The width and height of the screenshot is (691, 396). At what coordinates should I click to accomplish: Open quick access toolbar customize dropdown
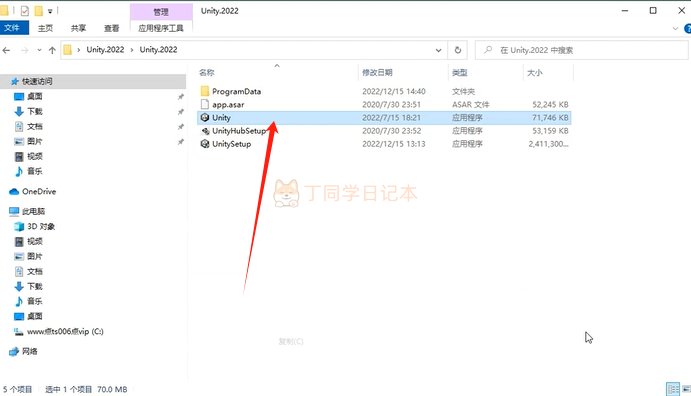pyautogui.click(x=50, y=11)
